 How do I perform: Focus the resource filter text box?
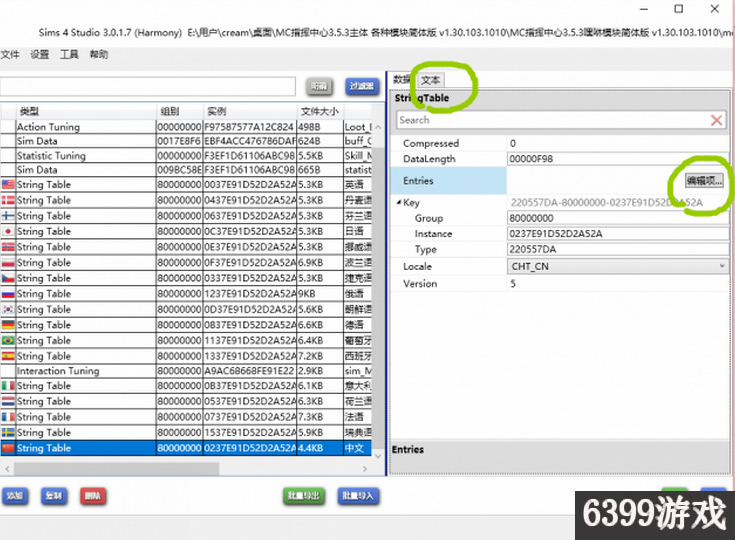coord(148,87)
